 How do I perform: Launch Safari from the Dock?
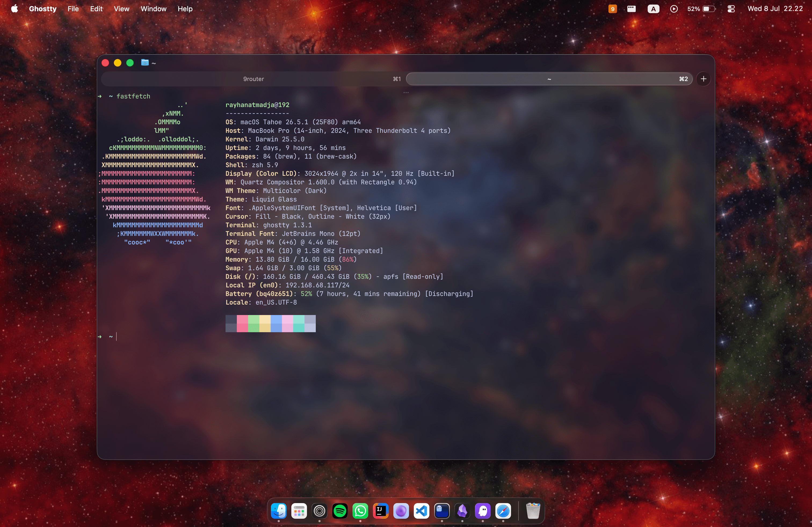click(503, 511)
